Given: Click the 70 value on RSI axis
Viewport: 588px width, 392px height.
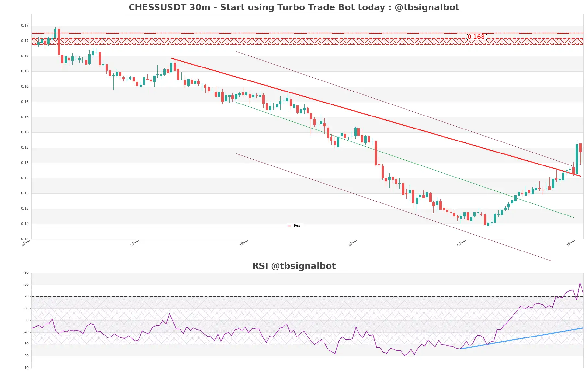Looking at the screenshot, I should [x=26, y=296].
